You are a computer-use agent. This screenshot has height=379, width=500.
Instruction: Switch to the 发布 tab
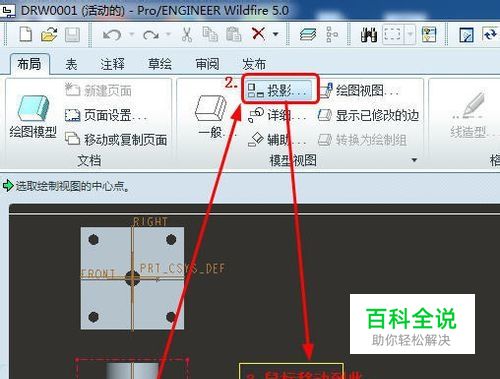point(254,64)
